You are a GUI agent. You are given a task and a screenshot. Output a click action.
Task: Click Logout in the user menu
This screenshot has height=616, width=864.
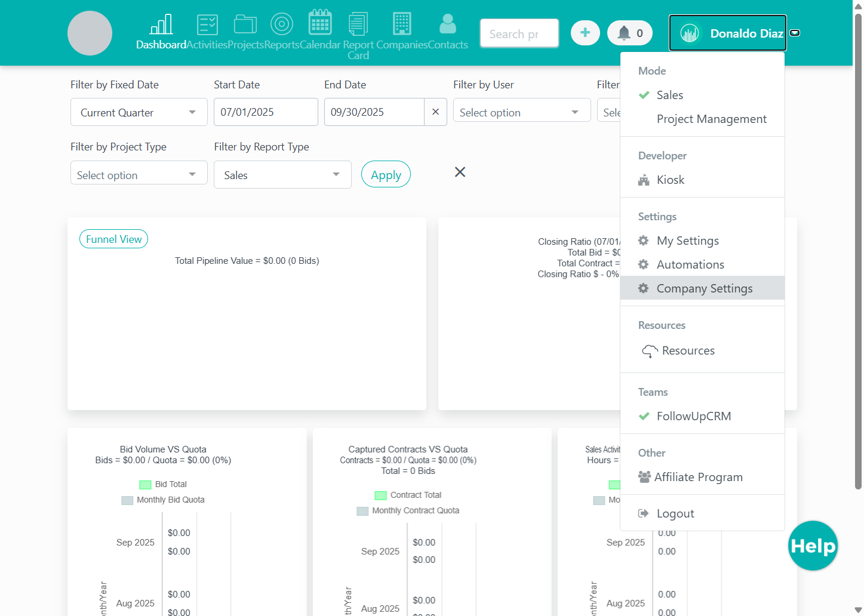[702, 513]
